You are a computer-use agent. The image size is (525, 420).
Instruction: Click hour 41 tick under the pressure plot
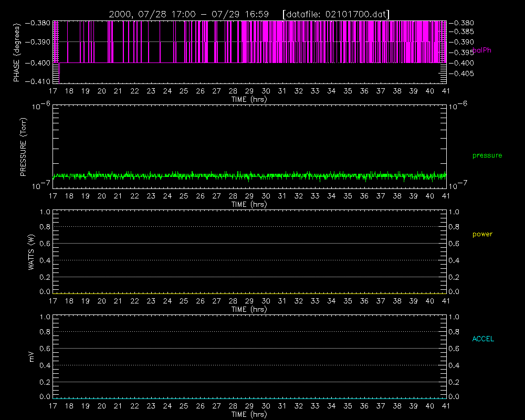446,196
